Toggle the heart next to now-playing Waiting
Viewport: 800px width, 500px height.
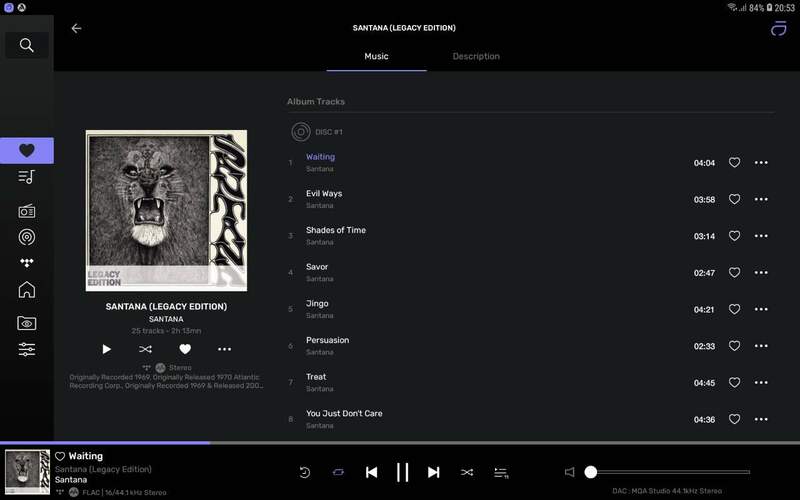tap(60, 457)
